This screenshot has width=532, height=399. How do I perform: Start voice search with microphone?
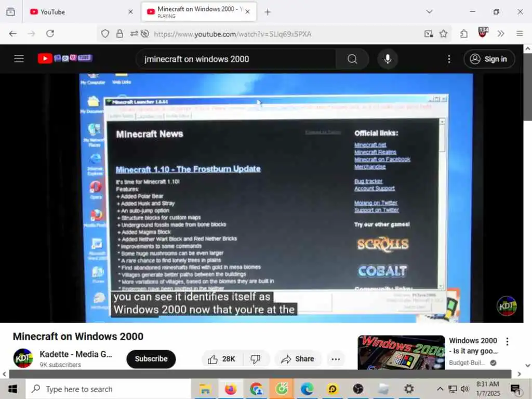[388, 59]
